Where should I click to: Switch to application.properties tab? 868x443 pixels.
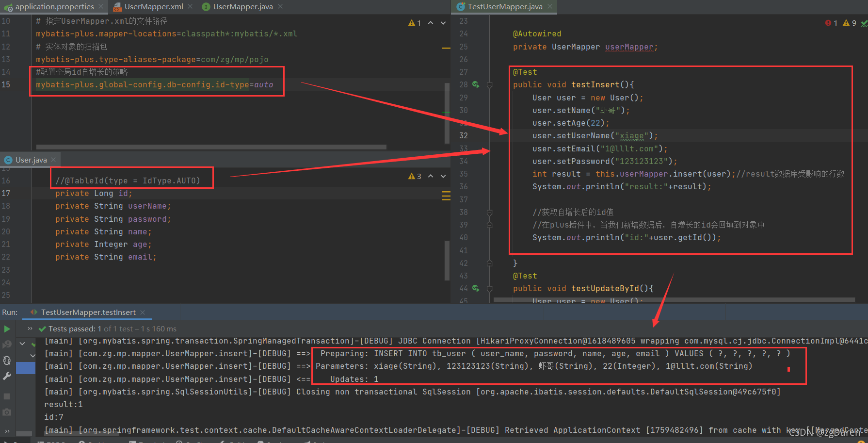(x=54, y=7)
